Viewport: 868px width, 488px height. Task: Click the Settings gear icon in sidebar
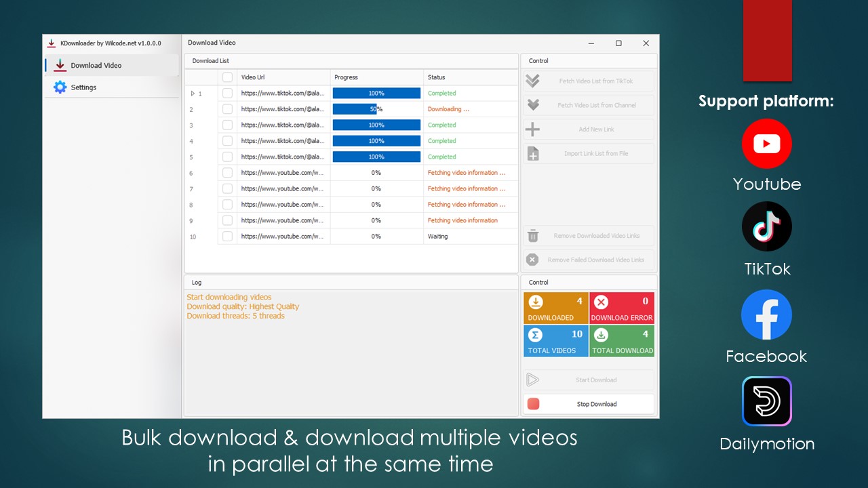click(60, 87)
